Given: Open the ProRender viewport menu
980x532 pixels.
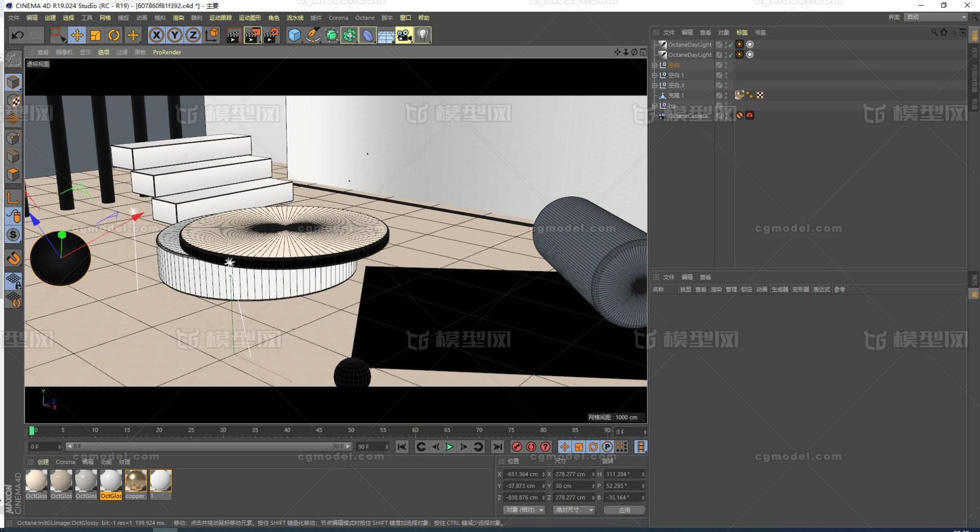Looking at the screenshot, I should point(167,52).
